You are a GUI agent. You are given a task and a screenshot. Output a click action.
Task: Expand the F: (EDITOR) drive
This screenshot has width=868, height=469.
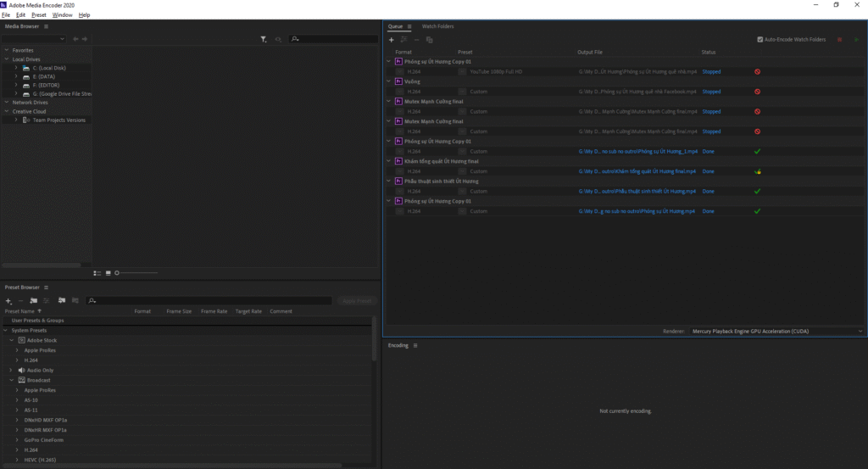tap(15, 86)
